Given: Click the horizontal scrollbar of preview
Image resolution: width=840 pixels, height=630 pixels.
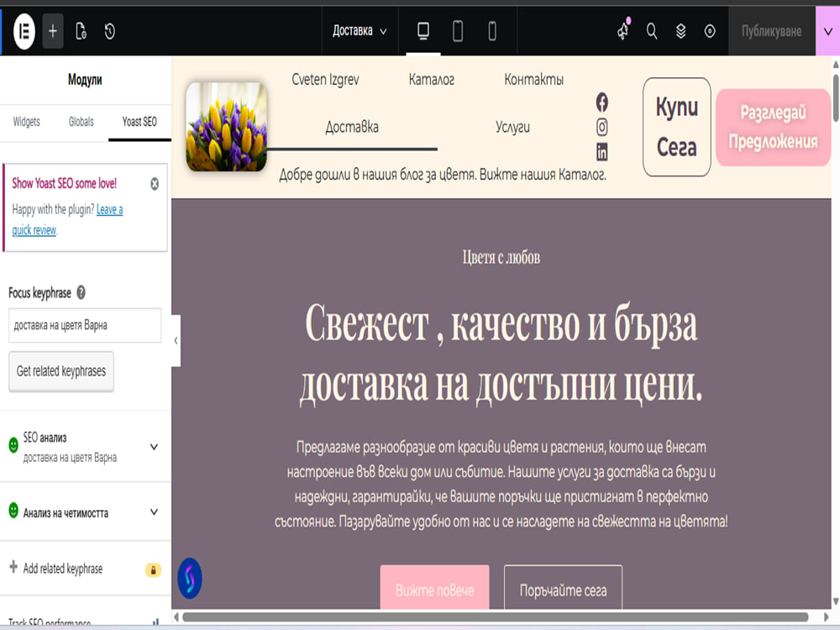Looking at the screenshot, I should tap(495, 617).
